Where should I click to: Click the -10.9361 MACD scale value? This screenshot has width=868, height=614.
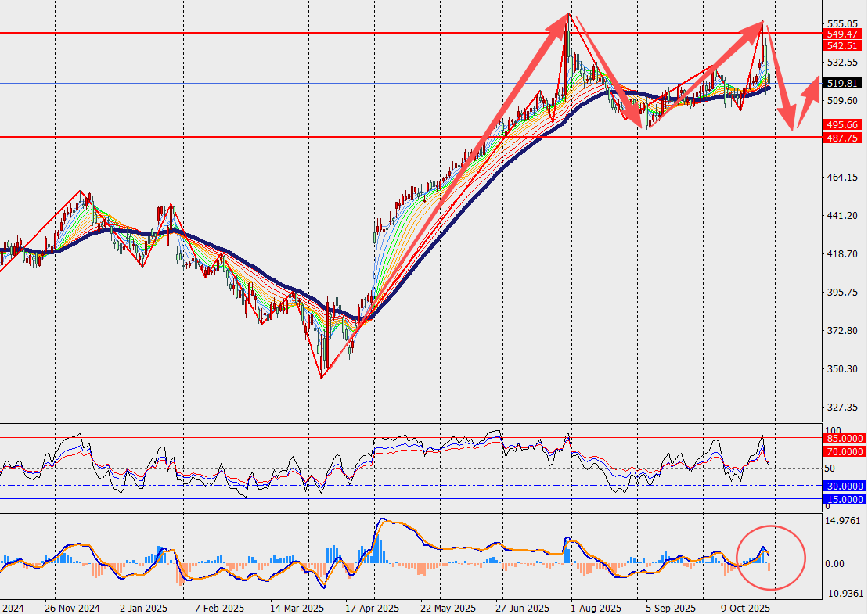(x=843, y=594)
